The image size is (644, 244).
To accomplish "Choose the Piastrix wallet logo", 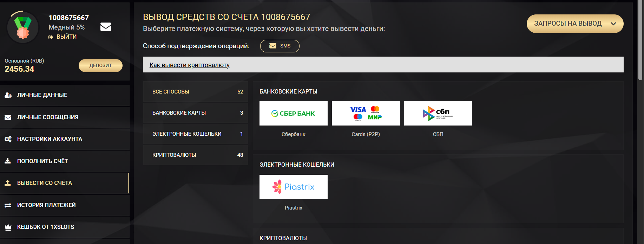I will click(x=293, y=187).
